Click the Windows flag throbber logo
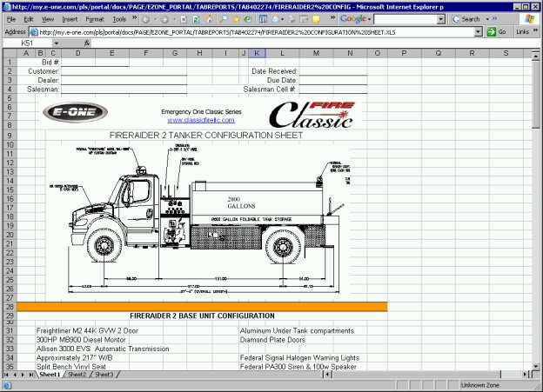The height and width of the screenshot is (392, 543). [529, 19]
